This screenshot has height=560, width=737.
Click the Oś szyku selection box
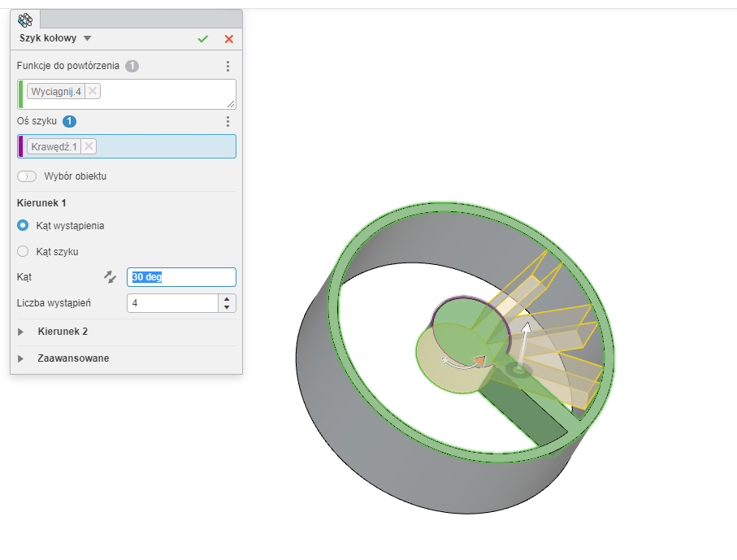[163, 146]
